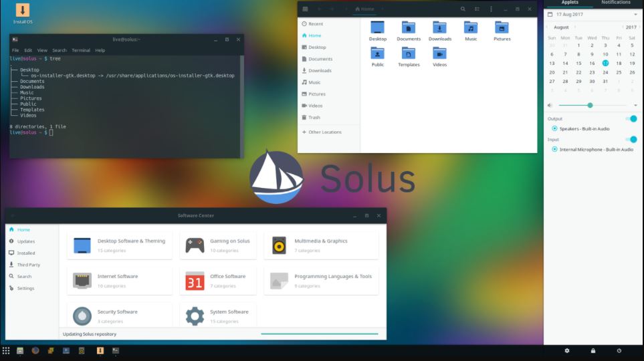
Task: Open Multimedia & Graphics category
Action: [321, 245]
